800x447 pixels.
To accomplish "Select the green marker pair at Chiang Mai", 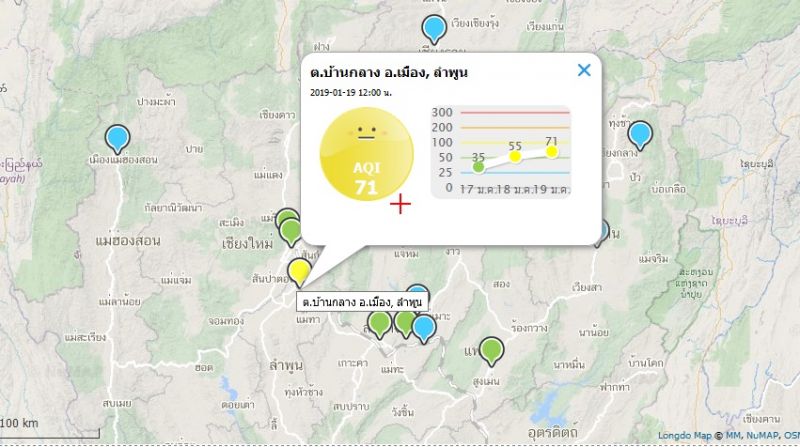I will [x=289, y=227].
